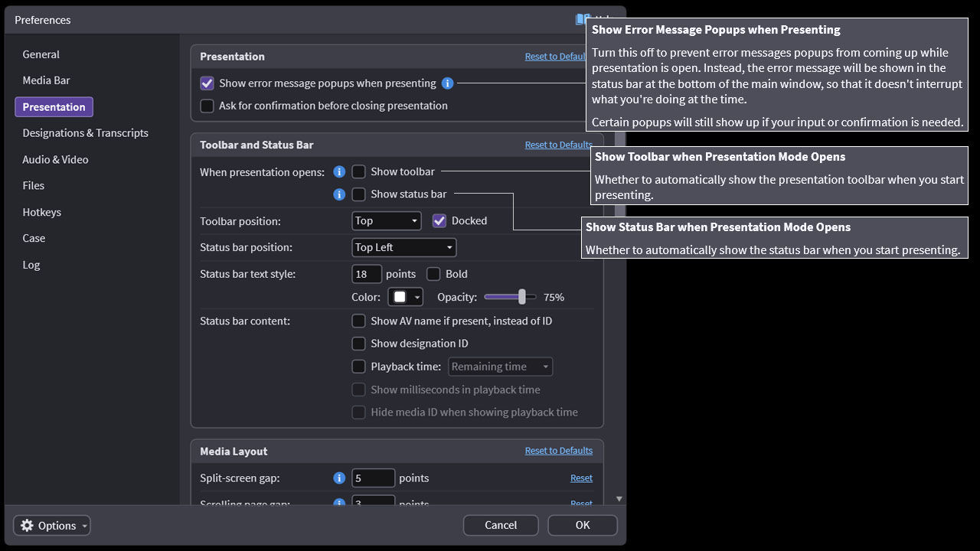Image resolution: width=980 pixels, height=551 pixels.
Task: Open the Options gear dropdown menu
Action: pos(52,526)
